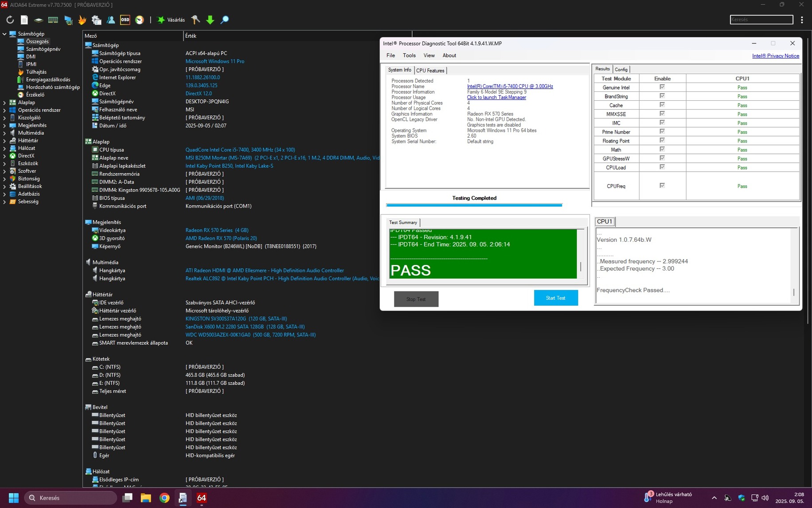Click the memory module icon in toolbar

point(53,20)
